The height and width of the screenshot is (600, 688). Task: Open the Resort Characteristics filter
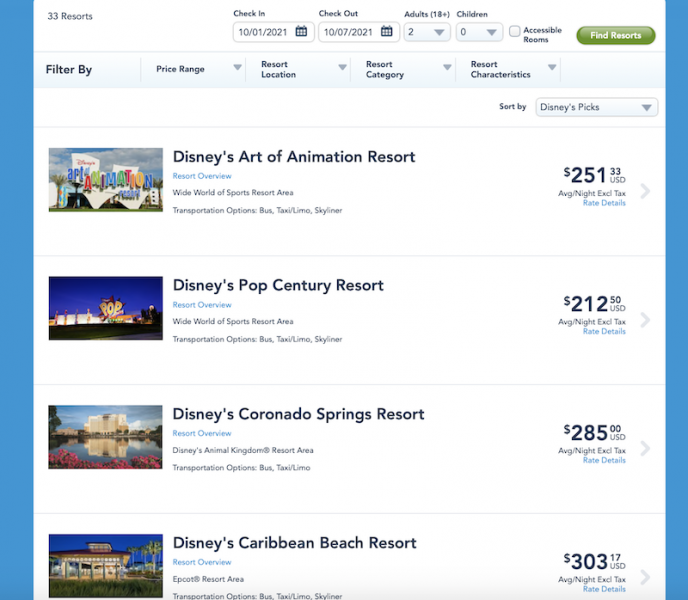coord(512,69)
